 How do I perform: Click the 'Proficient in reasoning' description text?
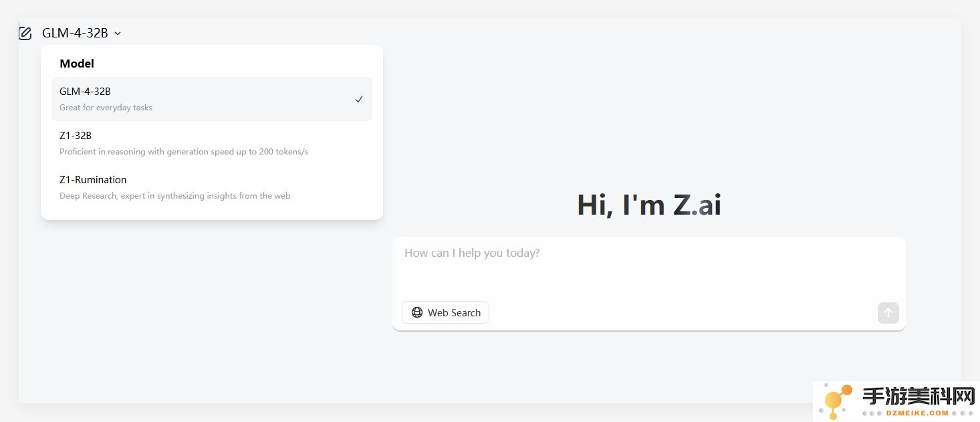(x=184, y=152)
